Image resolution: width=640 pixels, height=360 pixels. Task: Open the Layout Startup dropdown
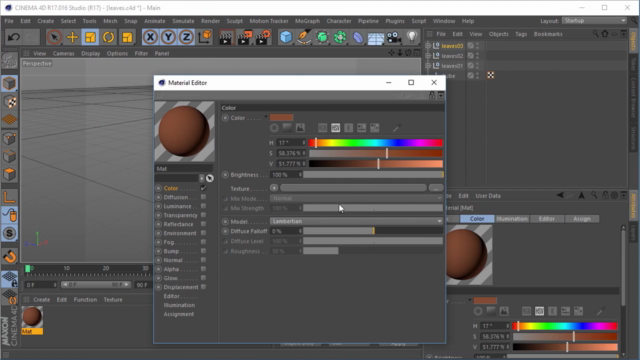[x=594, y=21]
